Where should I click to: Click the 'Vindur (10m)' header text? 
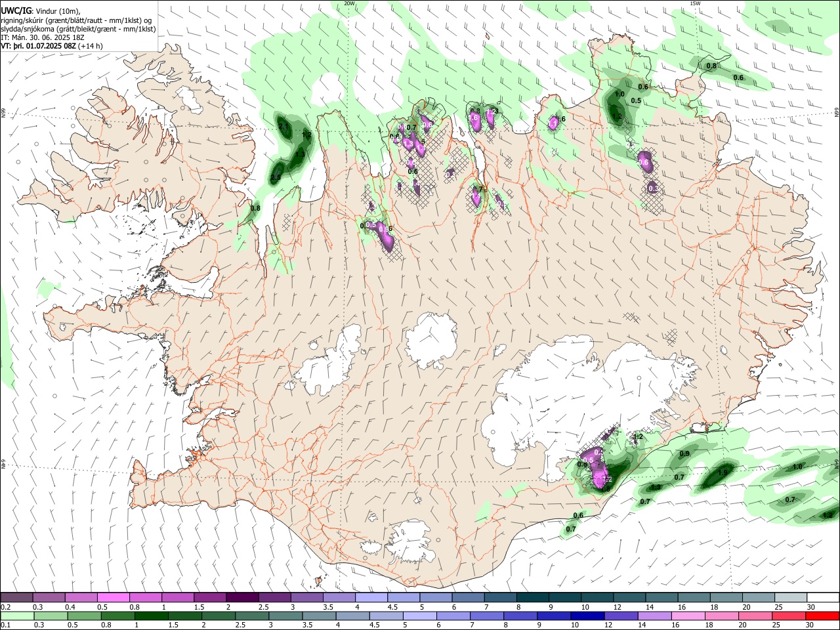point(58,11)
